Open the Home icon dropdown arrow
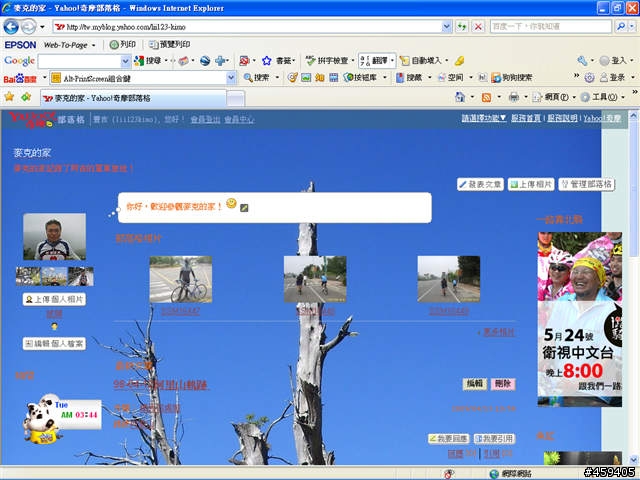The image size is (640, 480). [472, 97]
